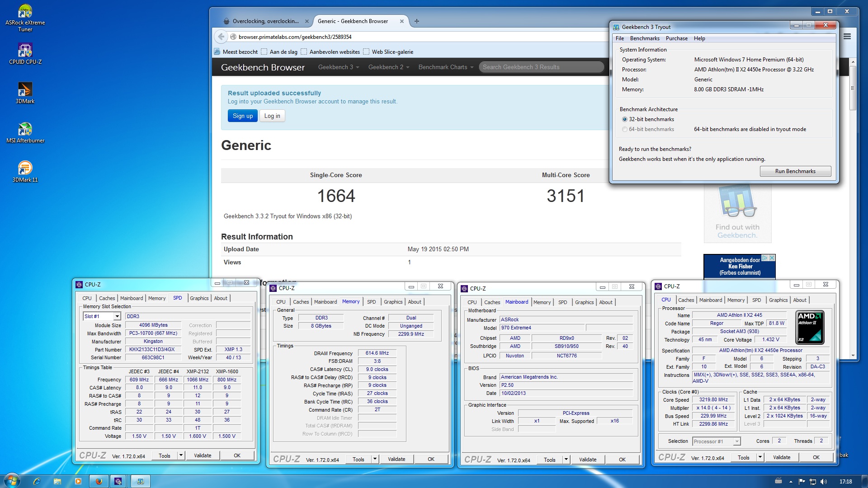
Task: Open Windows Media Player taskbar icon
Action: coord(78,481)
